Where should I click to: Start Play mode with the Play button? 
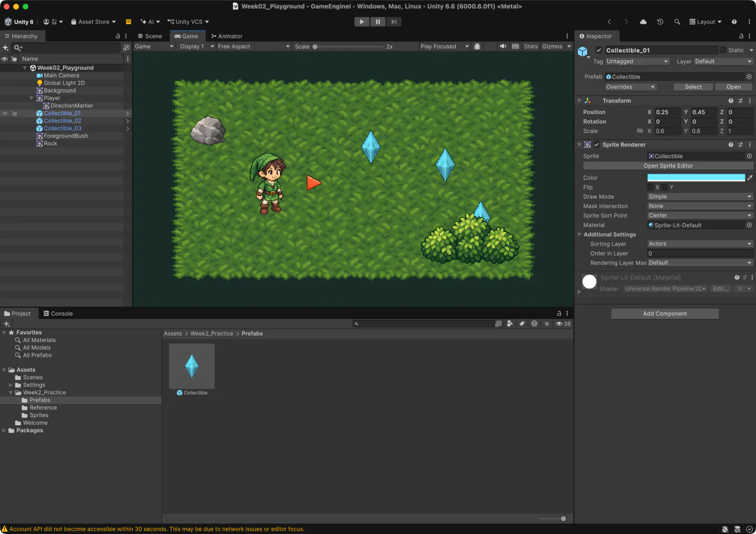tap(361, 22)
